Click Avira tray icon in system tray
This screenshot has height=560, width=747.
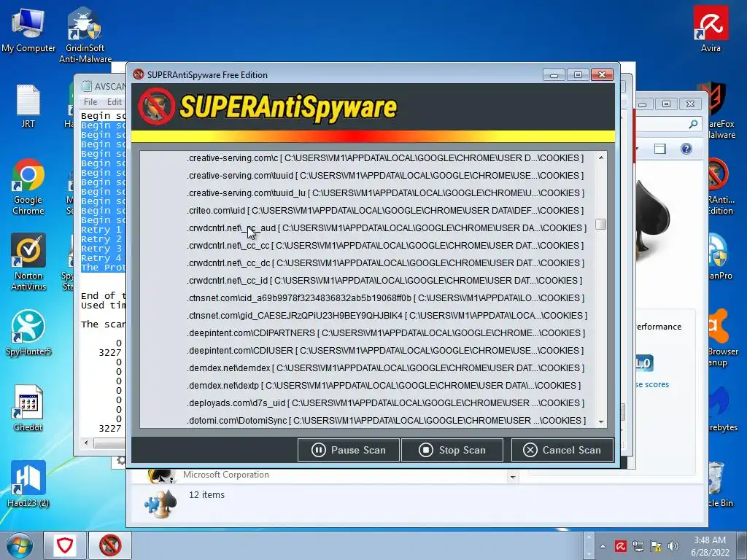(x=620, y=546)
